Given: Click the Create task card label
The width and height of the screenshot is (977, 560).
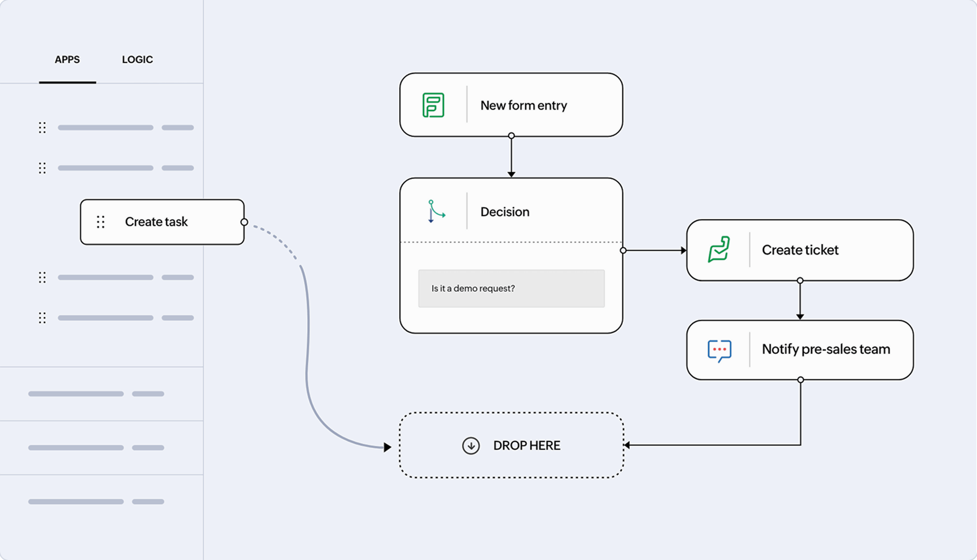Looking at the screenshot, I should click(x=156, y=222).
